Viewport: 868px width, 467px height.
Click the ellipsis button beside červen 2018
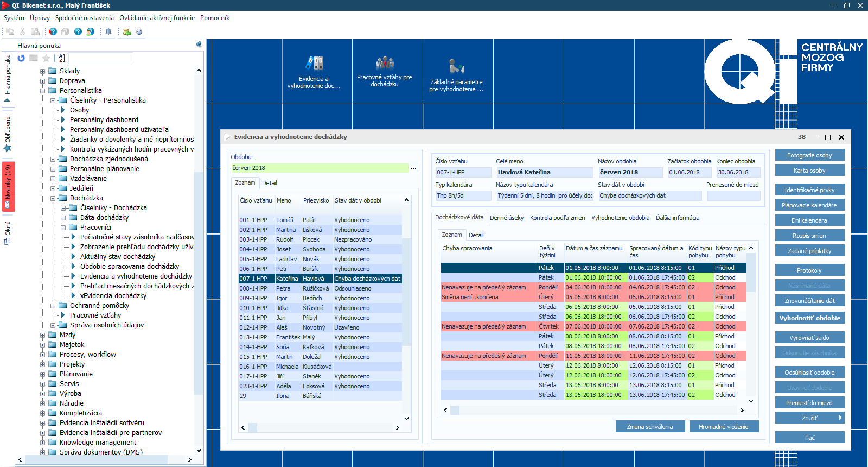tap(413, 168)
